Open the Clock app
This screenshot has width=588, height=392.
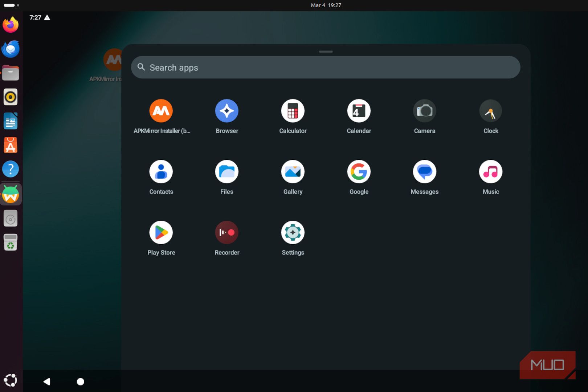click(x=491, y=111)
